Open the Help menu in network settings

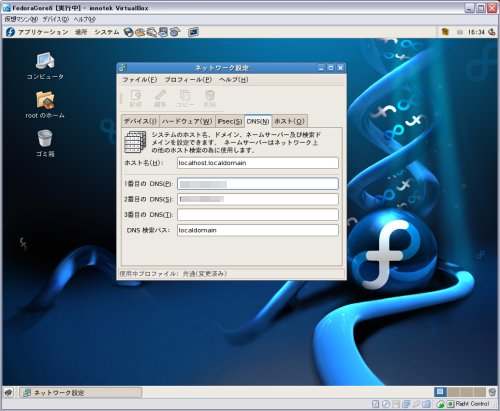click(x=234, y=80)
